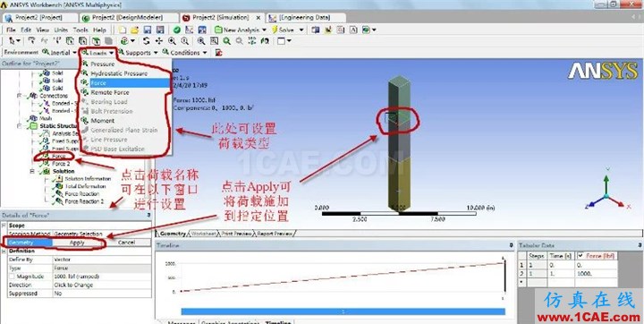
Task: Click the green Zoom to Fit icon
Action: pyautogui.click(x=226, y=41)
